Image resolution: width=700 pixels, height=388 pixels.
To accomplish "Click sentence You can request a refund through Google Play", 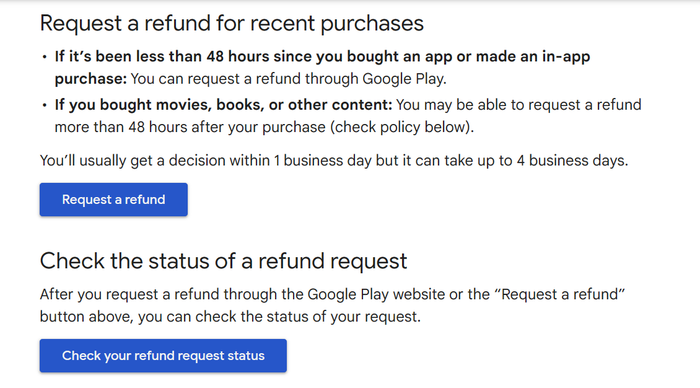I will tap(288, 79).
